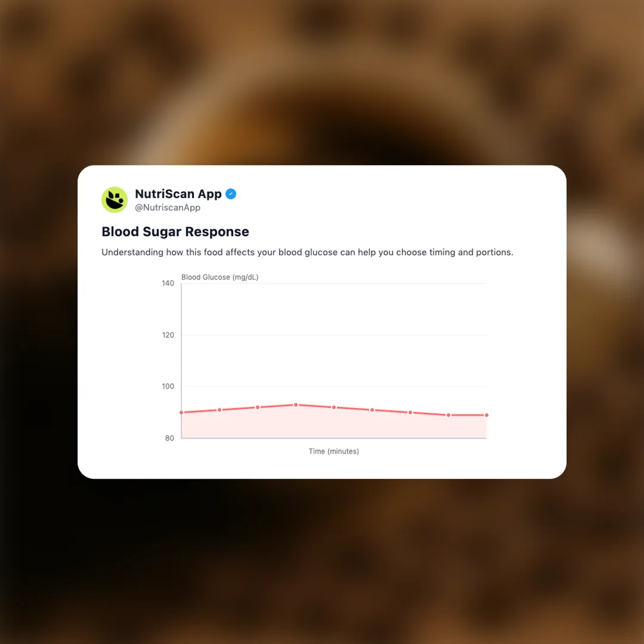
Task: Click the description text about blood glucose
Action: (x=307, y=252)
